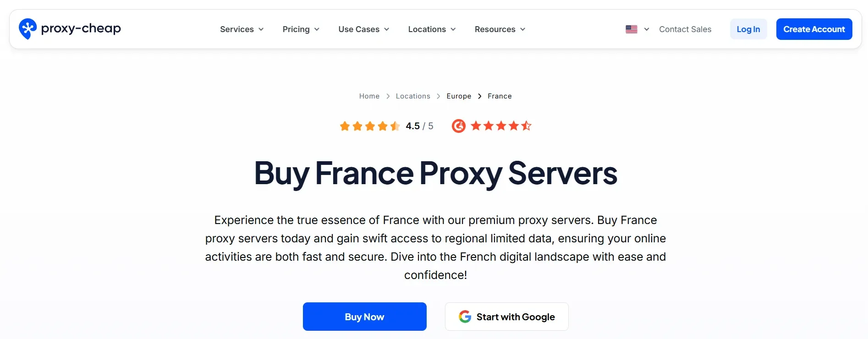
Task: Expand the Locations navigation menu
Action: 431,29
